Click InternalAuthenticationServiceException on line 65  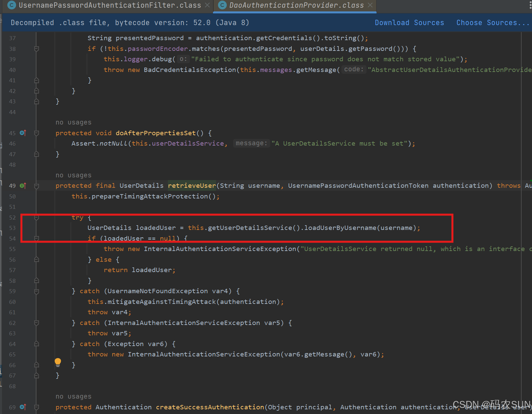pyautogui.click(x=204, y=354)
